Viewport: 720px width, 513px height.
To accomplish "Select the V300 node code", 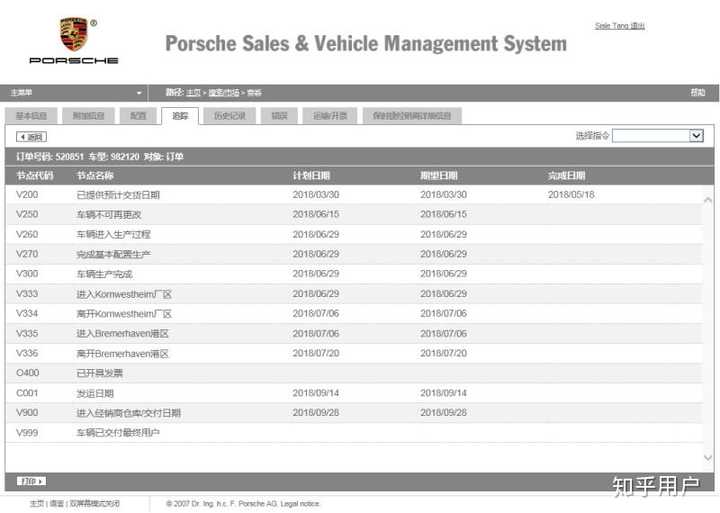I will [27, 274].
